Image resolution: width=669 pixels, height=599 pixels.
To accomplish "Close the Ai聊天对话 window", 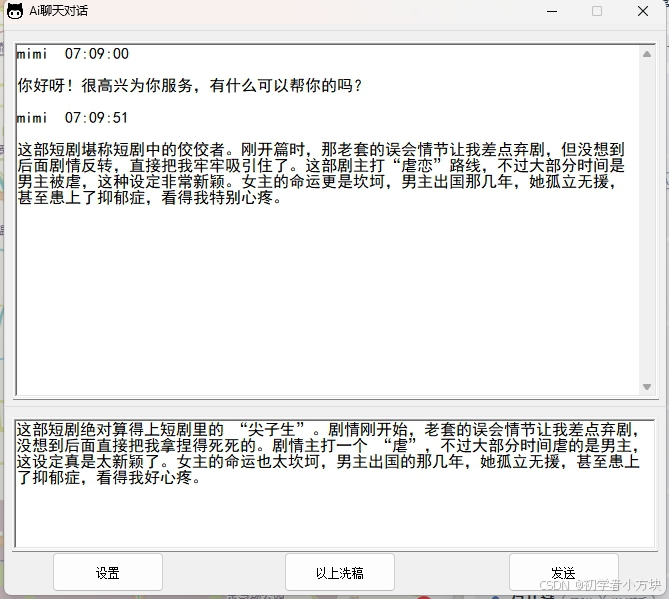I will click(x=643, y=11).
